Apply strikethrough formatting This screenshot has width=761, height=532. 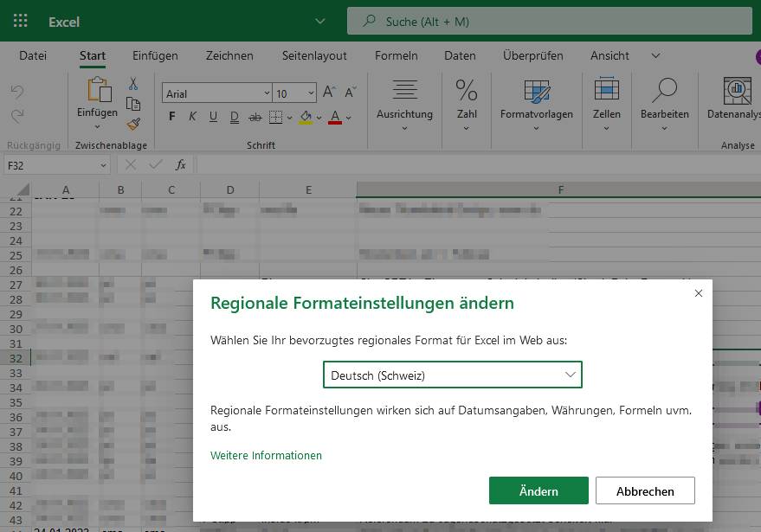tap(254, 117)
